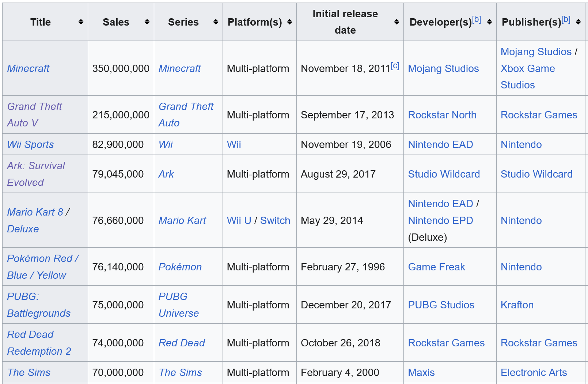Open Nintendo publisher link in Pokémon row
The height and width of the screenshot is (384, 588).
click(521, 267)
